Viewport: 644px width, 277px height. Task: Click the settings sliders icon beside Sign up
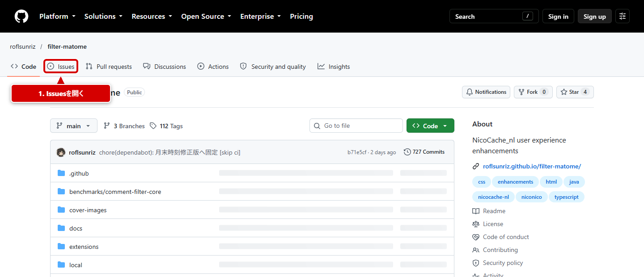point(623,17)
